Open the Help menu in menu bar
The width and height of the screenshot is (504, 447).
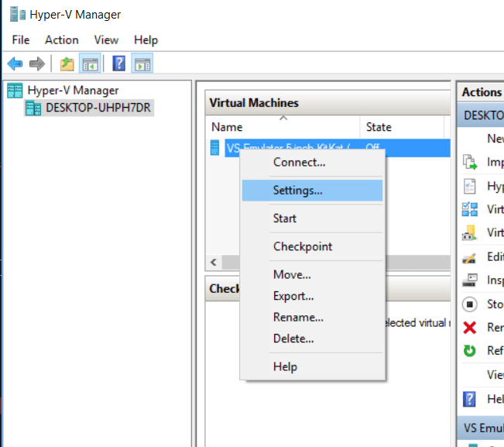click(146, 40)
